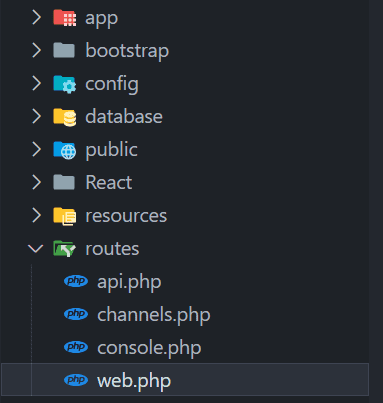
Task: Click the config folder gear icon
Action: (x=65, y=84)
